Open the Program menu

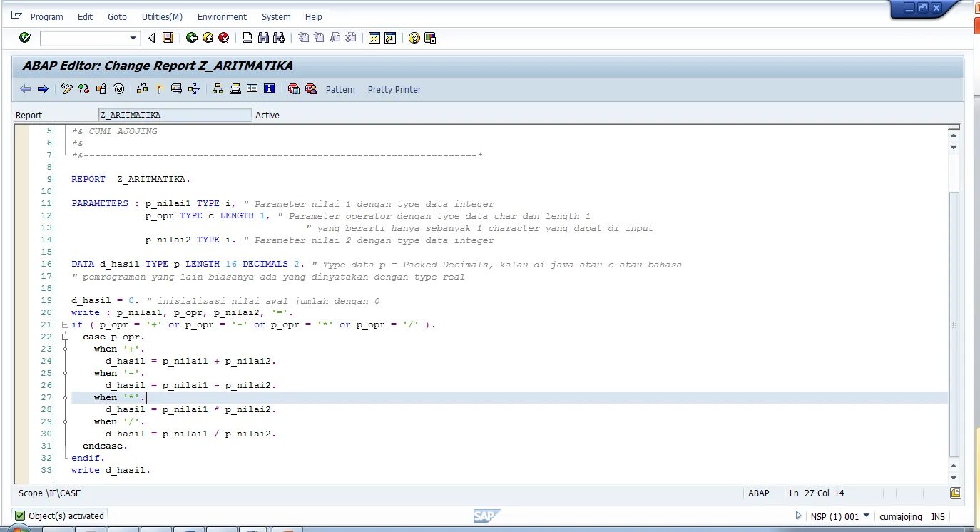pos(47,17)
